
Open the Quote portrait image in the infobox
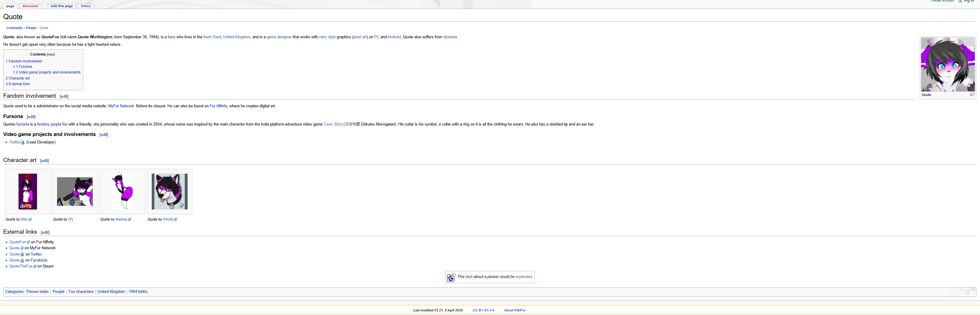pos(948,64)
